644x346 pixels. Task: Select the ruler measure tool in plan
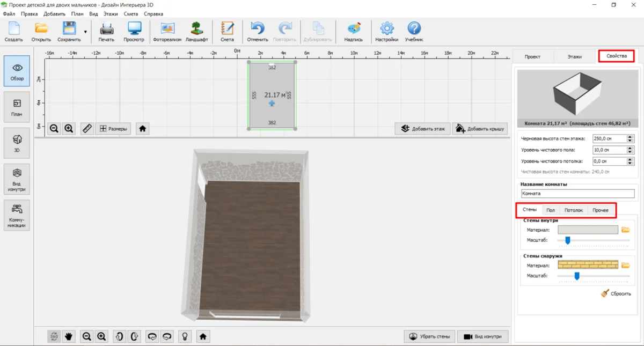point(87,129)
